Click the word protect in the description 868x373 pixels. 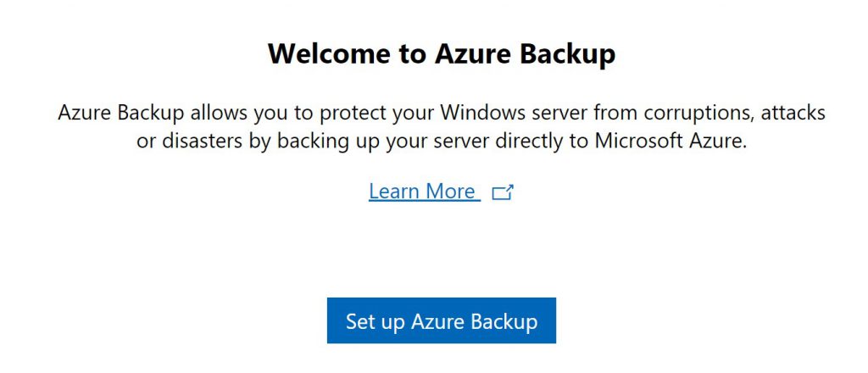[x=352, y=114]
